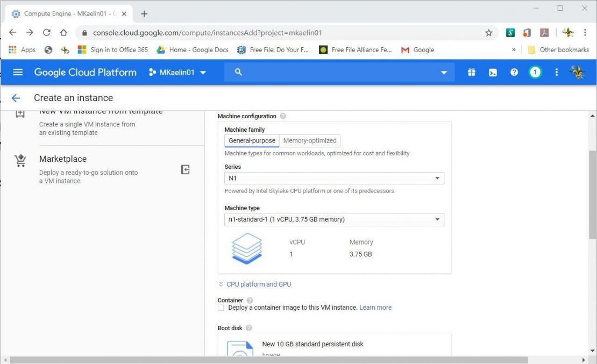Click the free trial gift icon
This screenshot has height=364, width=597.
click(x=471, y=72)
